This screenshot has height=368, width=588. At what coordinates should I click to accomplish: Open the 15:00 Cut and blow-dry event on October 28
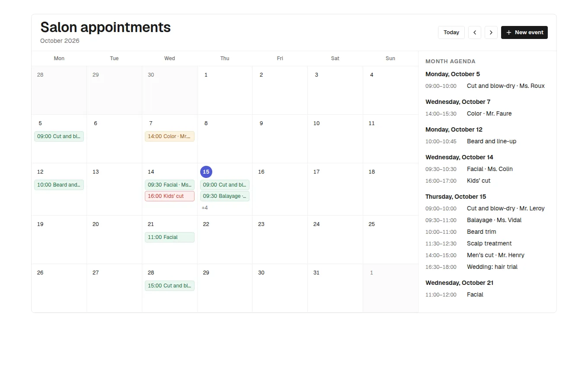[x=169, y=286]
